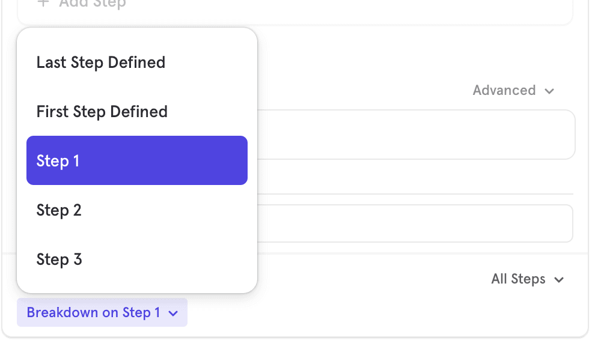Click the chevron icon beside All Steps
Screen dimensions: 601x364
tap(559, 279)
